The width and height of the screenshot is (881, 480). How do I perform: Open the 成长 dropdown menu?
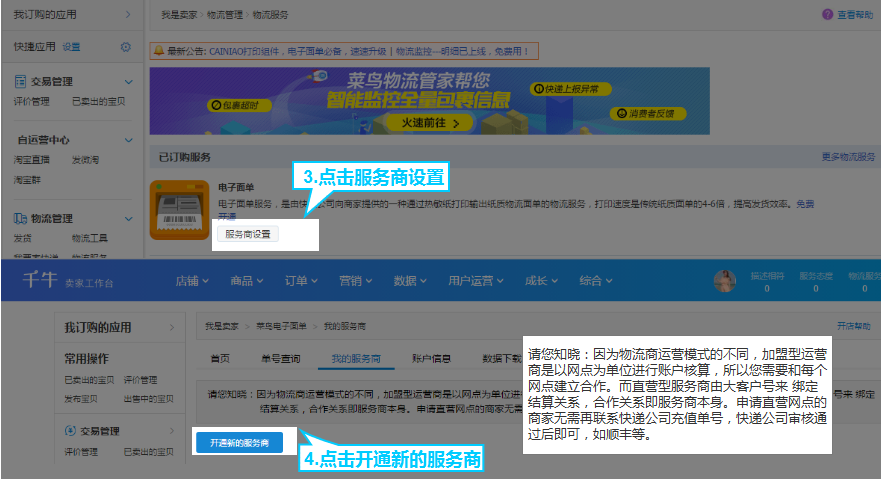541,280
